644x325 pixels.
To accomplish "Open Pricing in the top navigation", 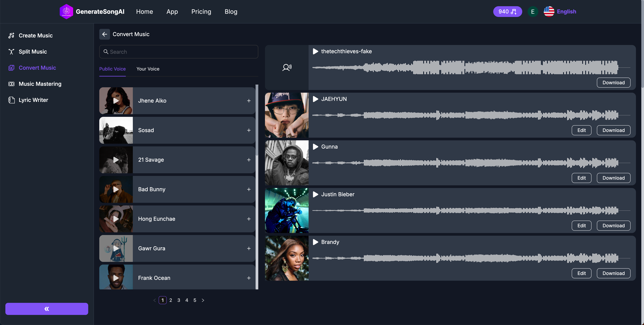I will pyautogui.click(x=201, y=12).
